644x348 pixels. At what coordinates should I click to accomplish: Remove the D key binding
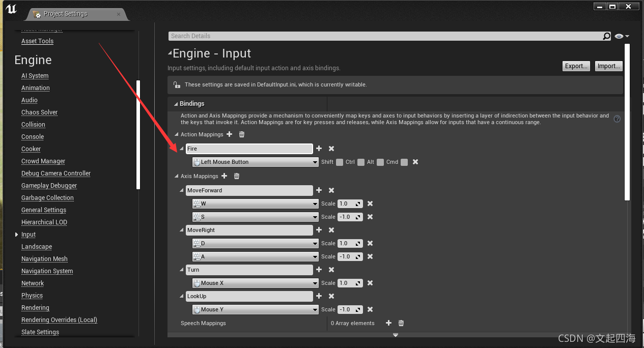370,243
